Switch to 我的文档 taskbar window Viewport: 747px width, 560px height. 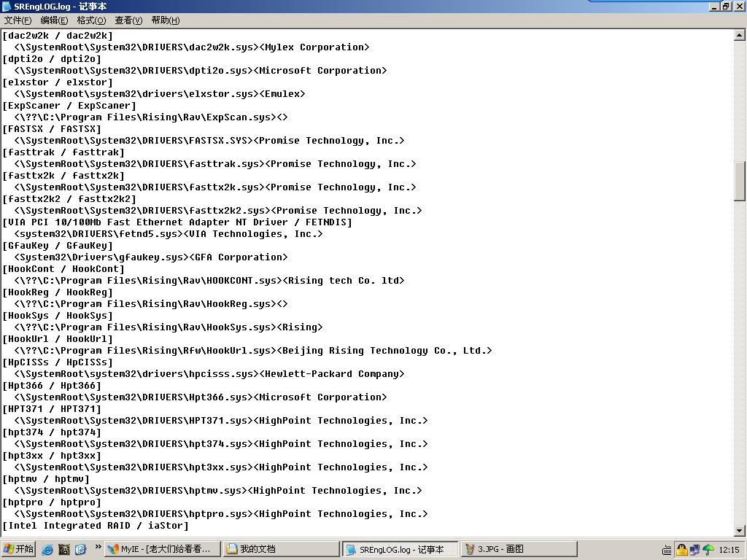coord(282,549)
